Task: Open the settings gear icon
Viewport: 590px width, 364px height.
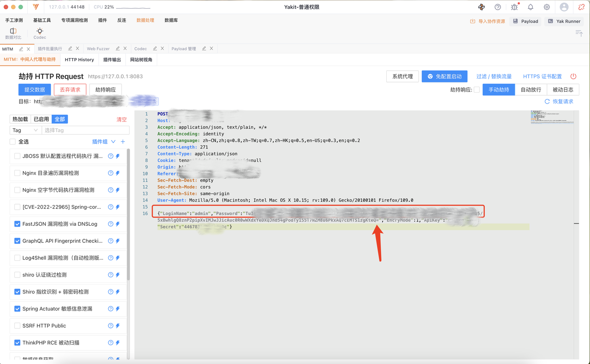Action: [547, 7]
